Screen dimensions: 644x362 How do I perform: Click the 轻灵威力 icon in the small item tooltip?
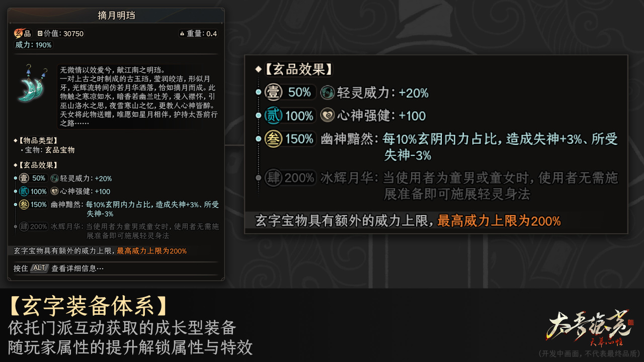coord(55,178)
